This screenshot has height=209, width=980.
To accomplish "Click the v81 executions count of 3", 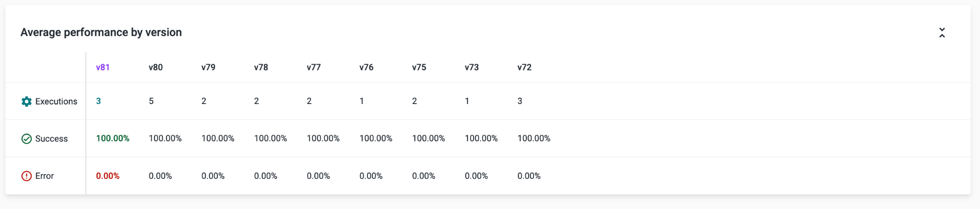I will pos(99,101).
